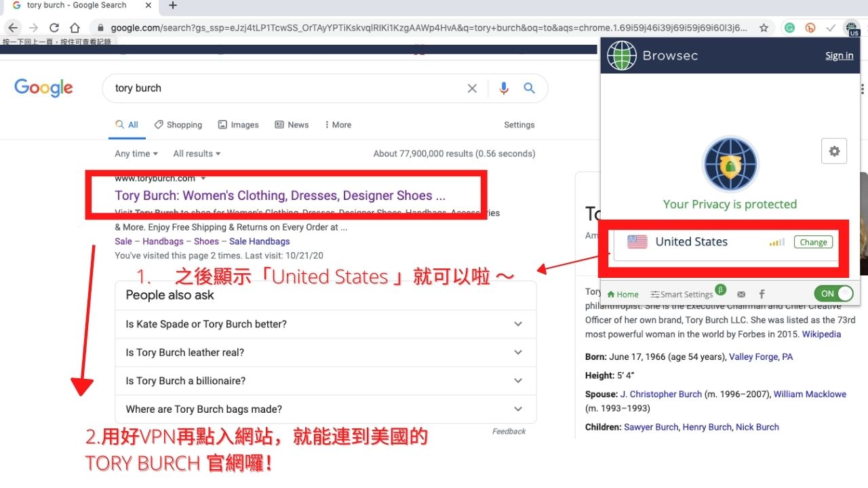This screenshot has width=868, height=488.
Task: Click Sign in on Browsec popup
Action: pyautogui.click(x=839, y=56)
